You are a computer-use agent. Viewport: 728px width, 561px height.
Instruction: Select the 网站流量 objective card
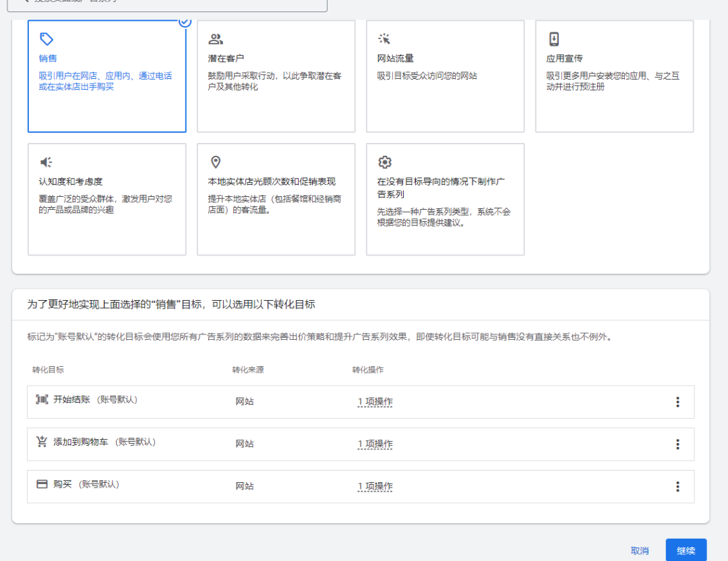(x=445, y=74)
